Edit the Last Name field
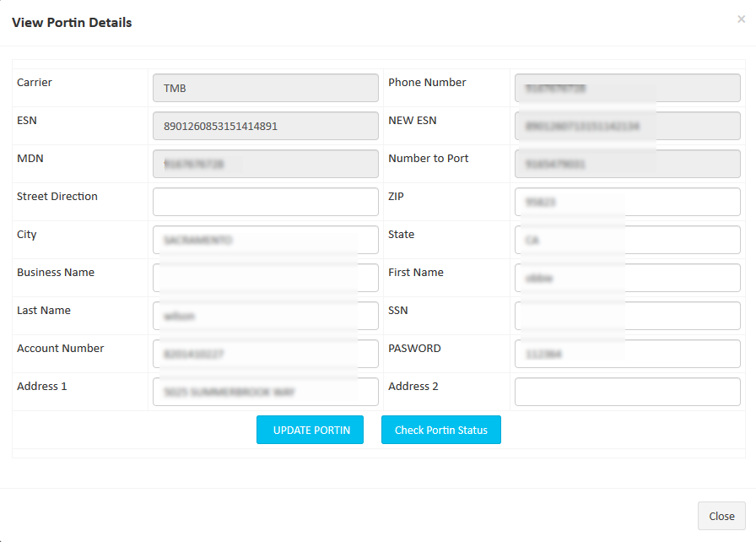The width and height of the screenshot is (756, 542). coord(266,316)
